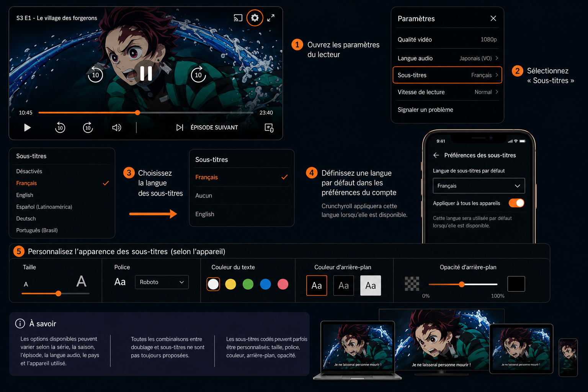Pause the video with the center pause button
This screenshot has width=588, height=392.
pyautogui.click(x=146, y=73)
